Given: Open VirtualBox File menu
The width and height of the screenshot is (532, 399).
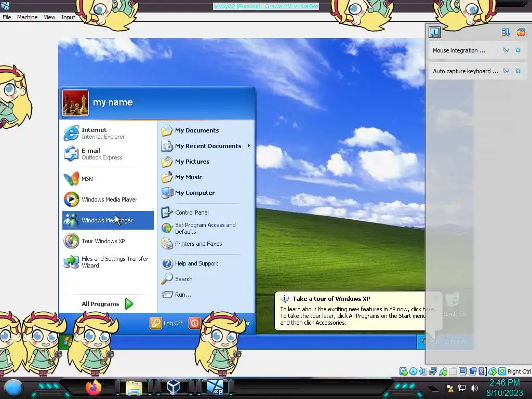Looking at the screenshot, I should tap(7, 17).
